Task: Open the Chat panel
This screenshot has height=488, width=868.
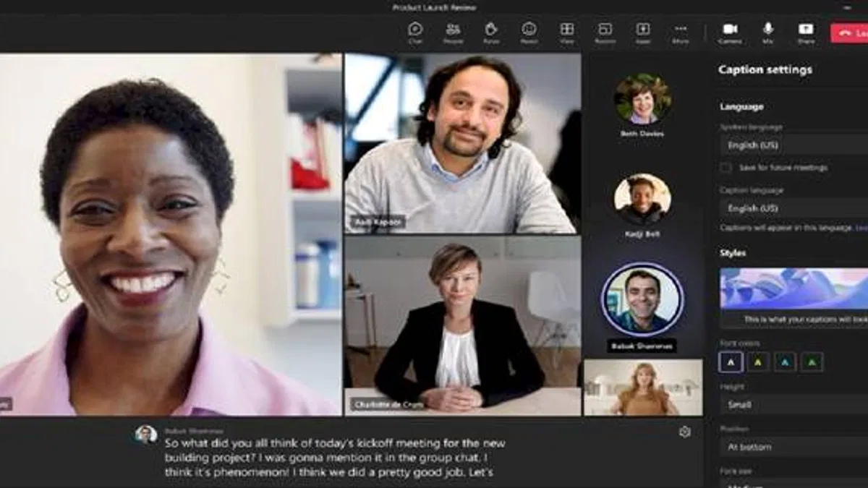Action: pyautogui.click(x=415, y=33)
